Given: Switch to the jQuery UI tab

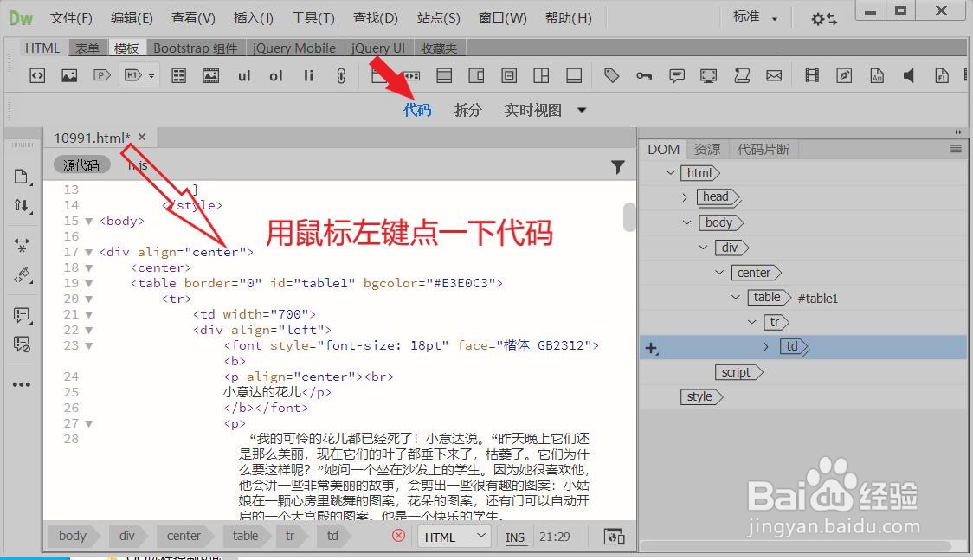Looking at the screenshot, I should [378, 48].
